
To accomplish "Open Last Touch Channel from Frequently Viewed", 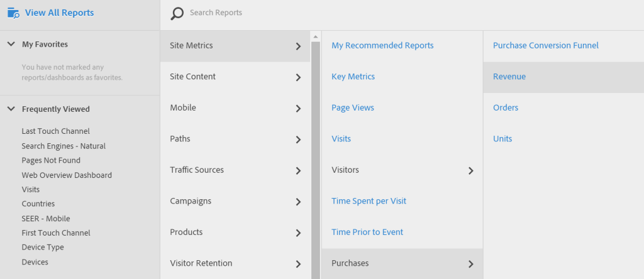I will coord(55,131).
